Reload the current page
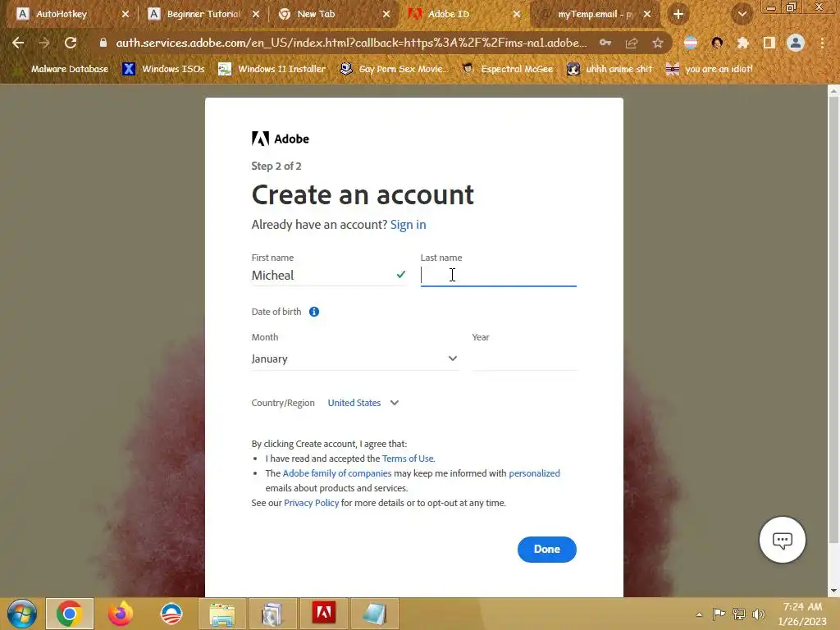 71,43
